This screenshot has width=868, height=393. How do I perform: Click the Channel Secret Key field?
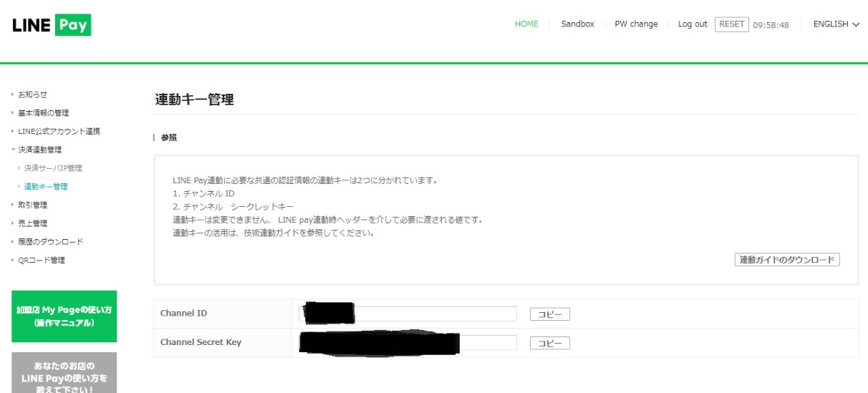pos(408,343)
